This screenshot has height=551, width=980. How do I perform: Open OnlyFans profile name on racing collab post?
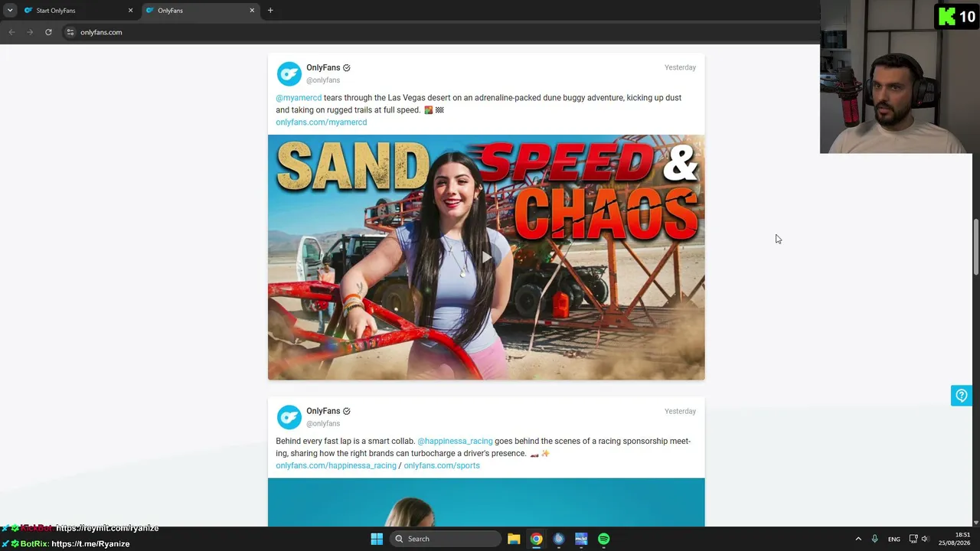(x=323, y=412)
